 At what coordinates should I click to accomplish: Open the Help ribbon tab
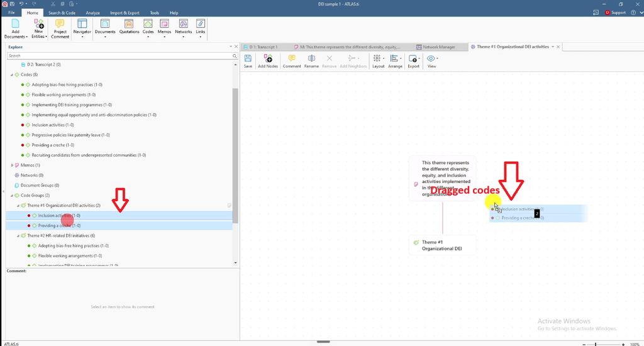coord(174,13)
